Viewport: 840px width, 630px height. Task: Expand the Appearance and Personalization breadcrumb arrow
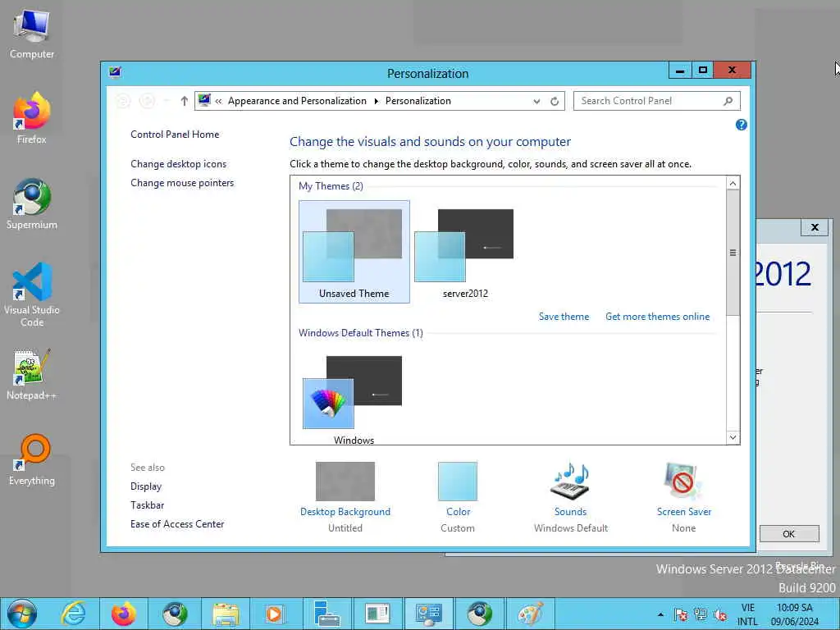coord(376,101)
